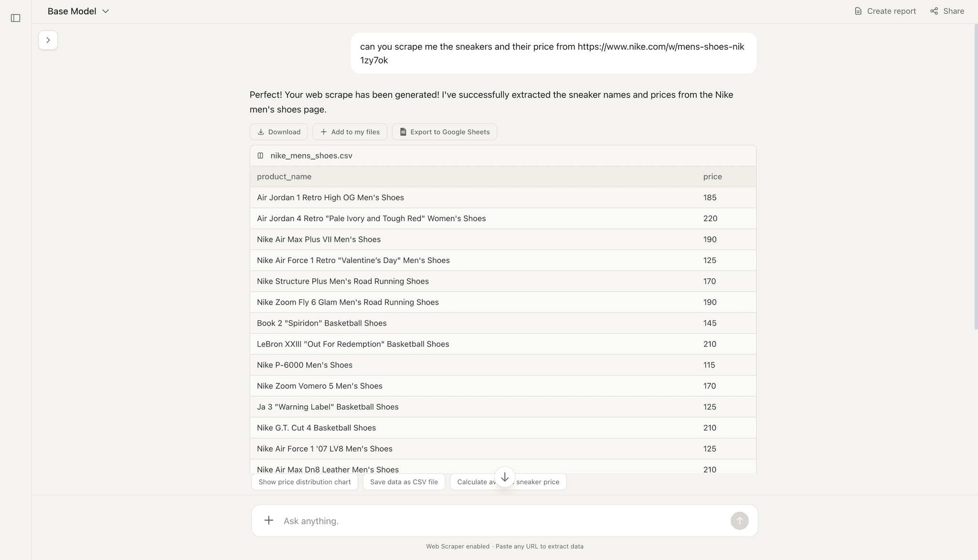Viewport: 978px width, 560px height.
Task: Click the file icon beside nike_mens_shoes.csv
Action: (260, 155)
